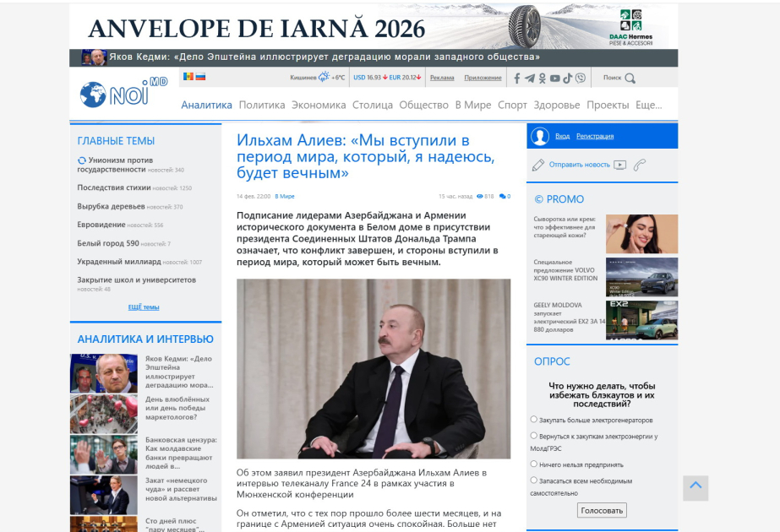Go to the 'Экономика' section

(319, 105)
